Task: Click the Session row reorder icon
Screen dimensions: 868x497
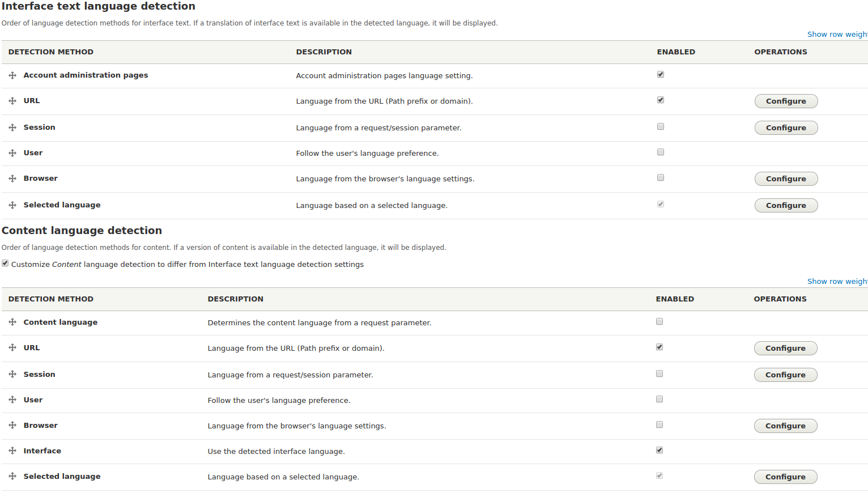Action: point(12,127)
